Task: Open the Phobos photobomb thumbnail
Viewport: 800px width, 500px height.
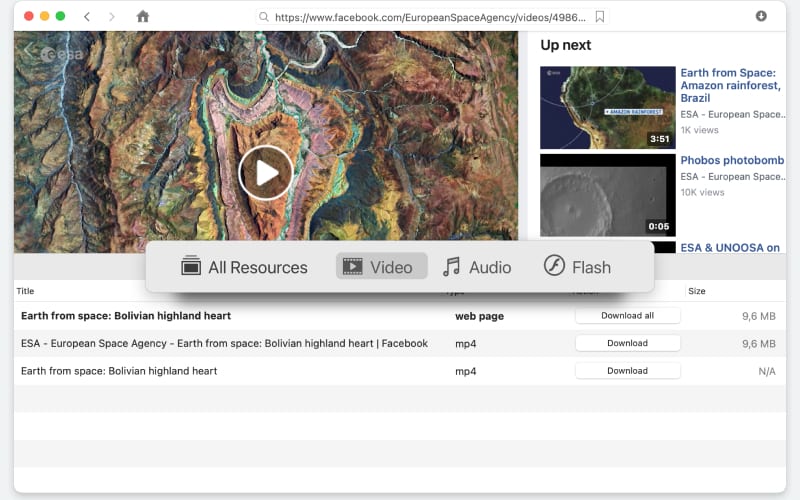Action: [x=608, y=195]
